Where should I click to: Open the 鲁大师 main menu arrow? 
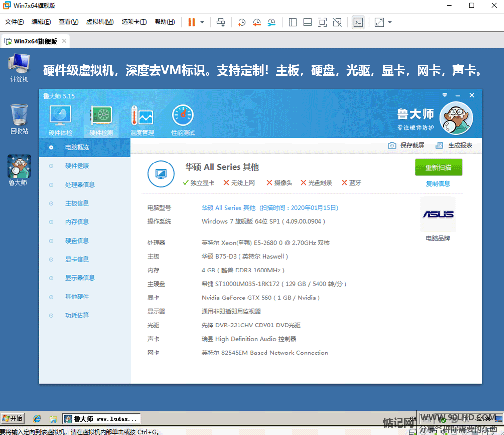(x=445, y=95)
